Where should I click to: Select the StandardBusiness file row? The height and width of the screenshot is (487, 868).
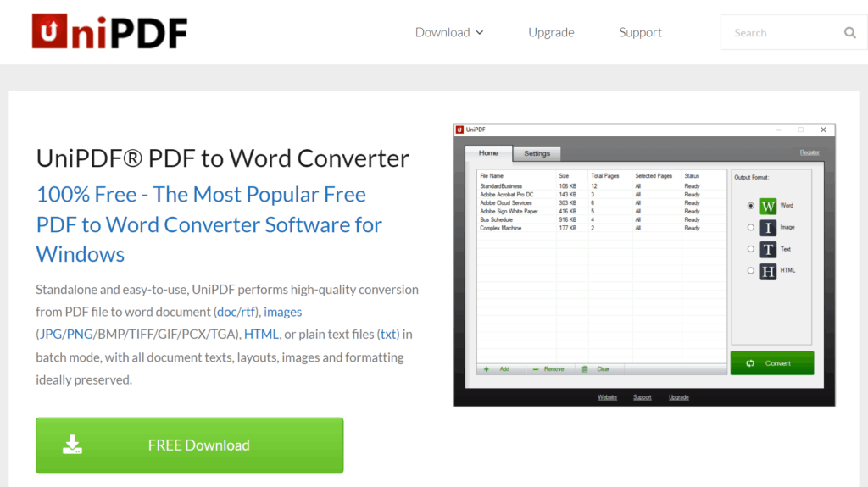(601, 186)
